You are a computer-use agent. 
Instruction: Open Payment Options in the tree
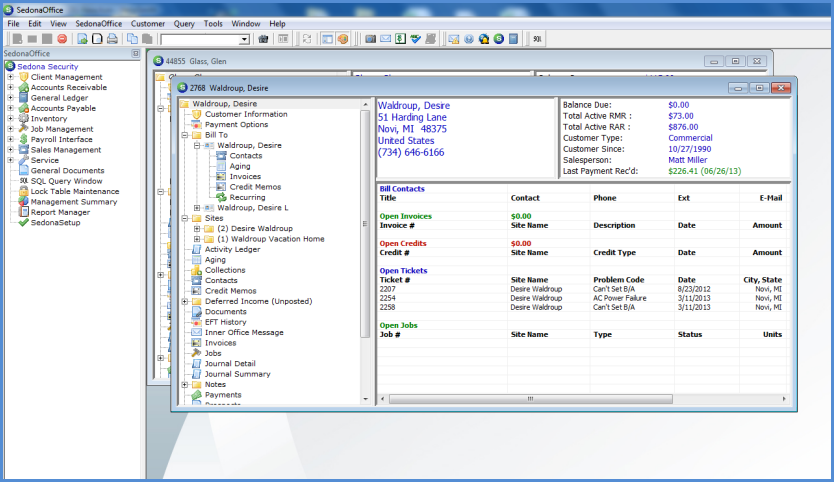coord(237,124)
